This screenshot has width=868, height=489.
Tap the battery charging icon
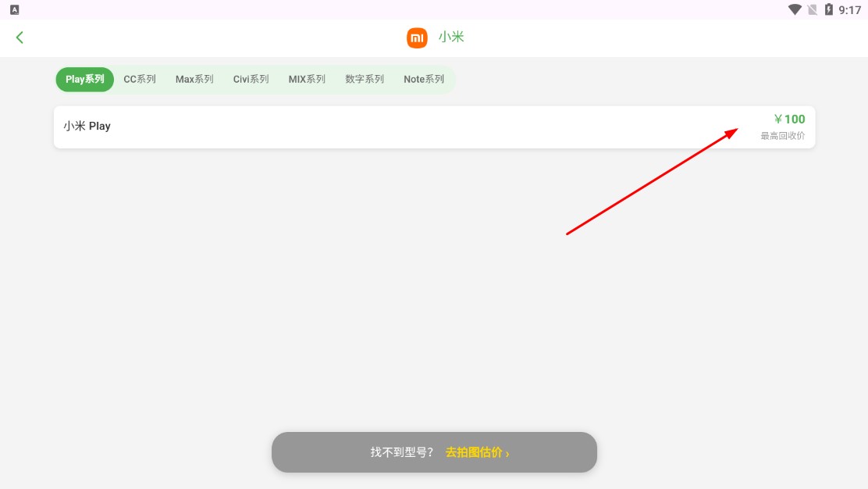pyautogui.click(x=828, y=10)
